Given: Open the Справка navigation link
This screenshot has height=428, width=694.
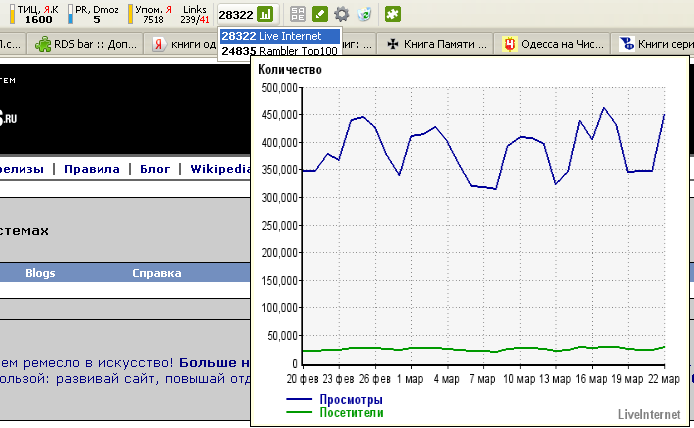Looking at the screenshot, I should tap(157, 273).
